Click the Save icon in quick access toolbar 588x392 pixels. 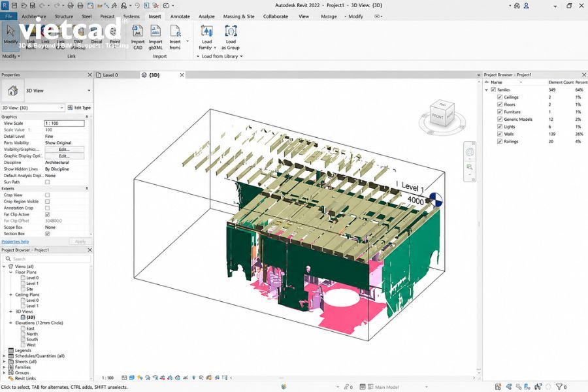(33, 6)
